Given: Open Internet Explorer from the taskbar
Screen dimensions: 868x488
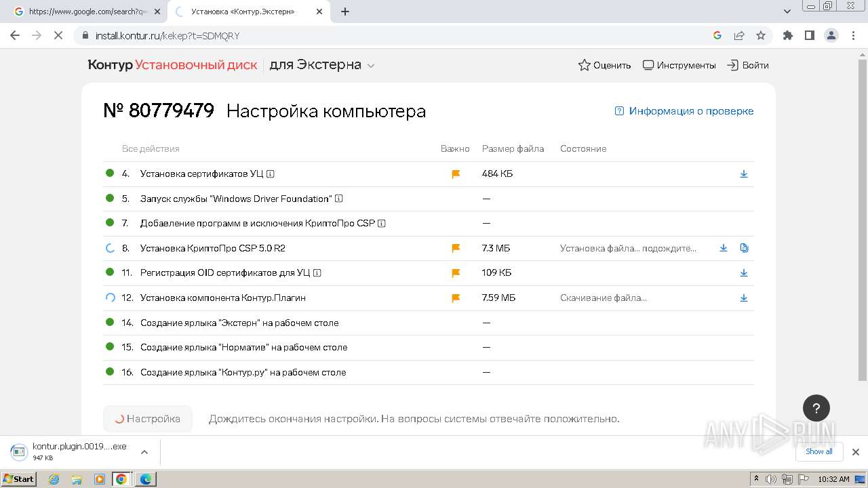Looking at the screenshot, I should pos(54,479).
